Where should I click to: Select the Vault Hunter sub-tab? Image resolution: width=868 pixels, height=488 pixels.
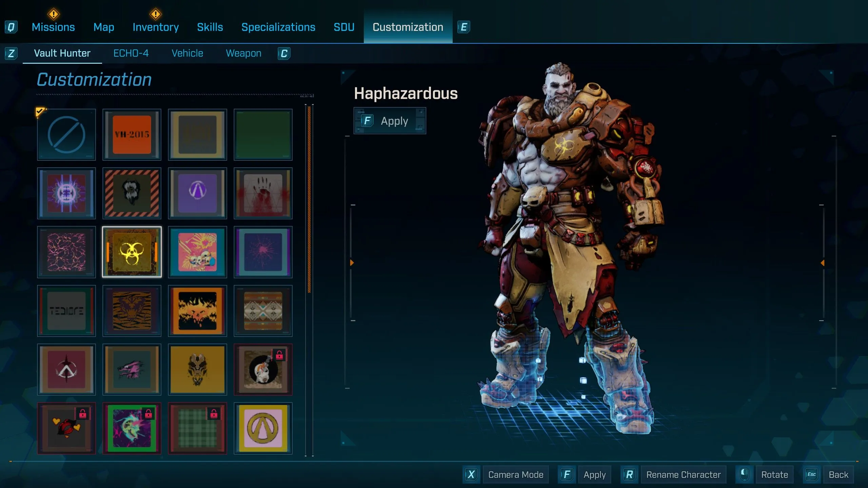pyautogui.click(x=62, y=53)
